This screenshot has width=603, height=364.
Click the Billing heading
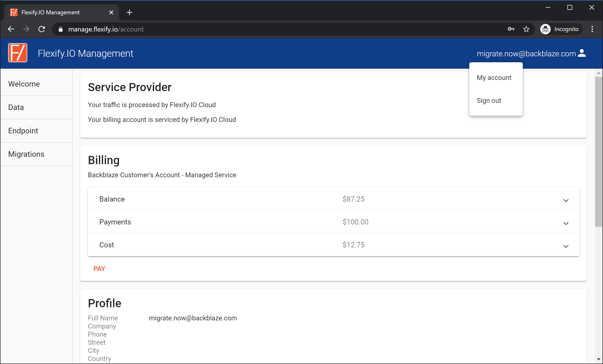[103, 160]
